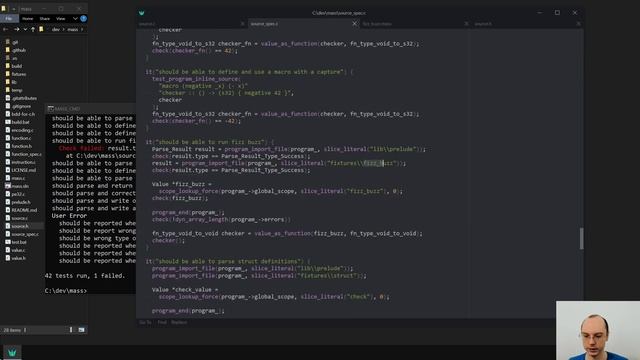The image size is (640, 360).
Task: Select the function.h file
Action: (x=21, y=146)
